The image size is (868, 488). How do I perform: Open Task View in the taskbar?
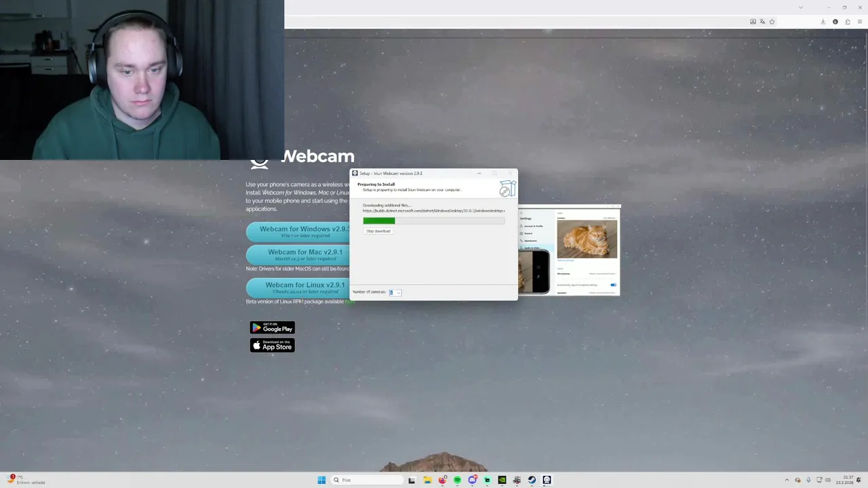coord(412,480)
